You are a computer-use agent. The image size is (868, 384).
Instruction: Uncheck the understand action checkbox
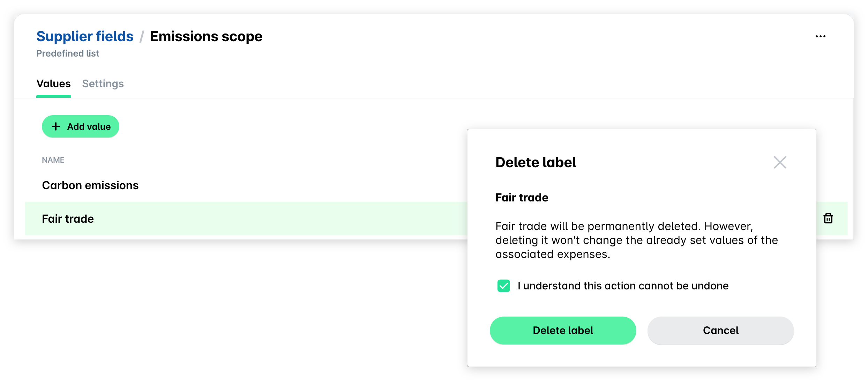(503, 286)
